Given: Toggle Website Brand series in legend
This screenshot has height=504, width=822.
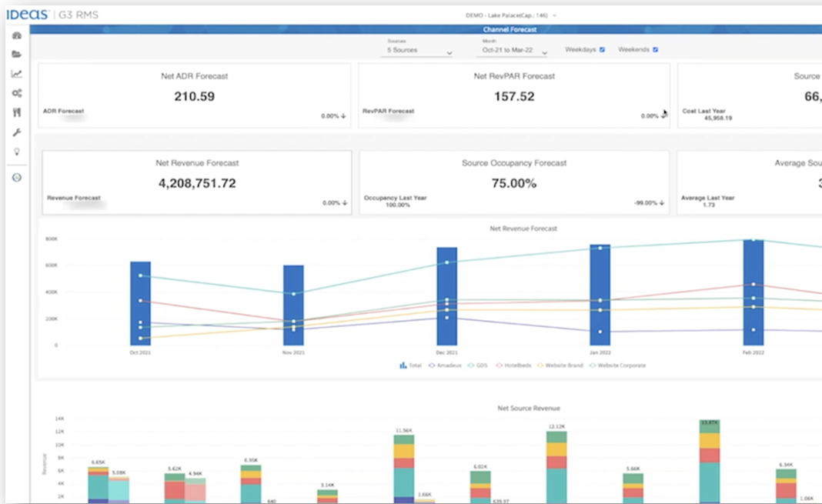Looking at the screenshot, I should (x=560, y=365).
